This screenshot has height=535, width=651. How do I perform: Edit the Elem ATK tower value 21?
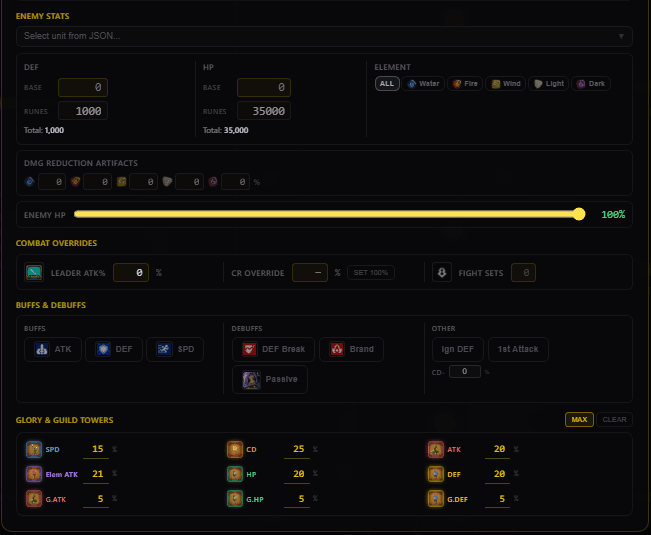96,474
